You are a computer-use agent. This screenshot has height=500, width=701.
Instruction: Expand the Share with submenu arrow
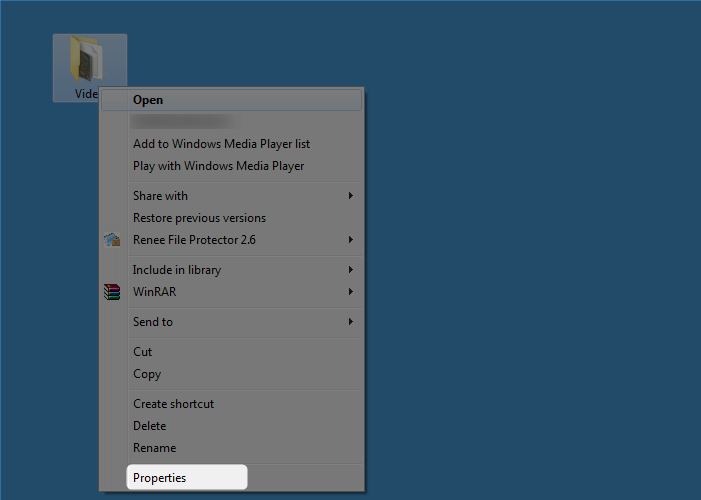coord(351,196)
